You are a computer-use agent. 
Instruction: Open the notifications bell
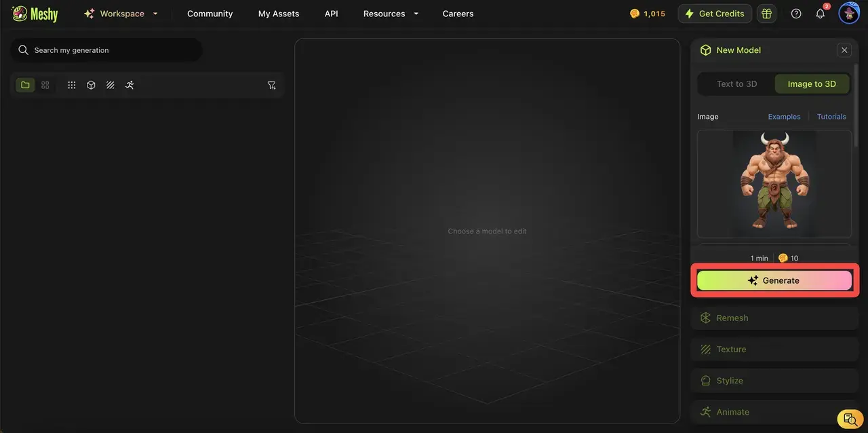pyautogui.click(x=820, y=13)
